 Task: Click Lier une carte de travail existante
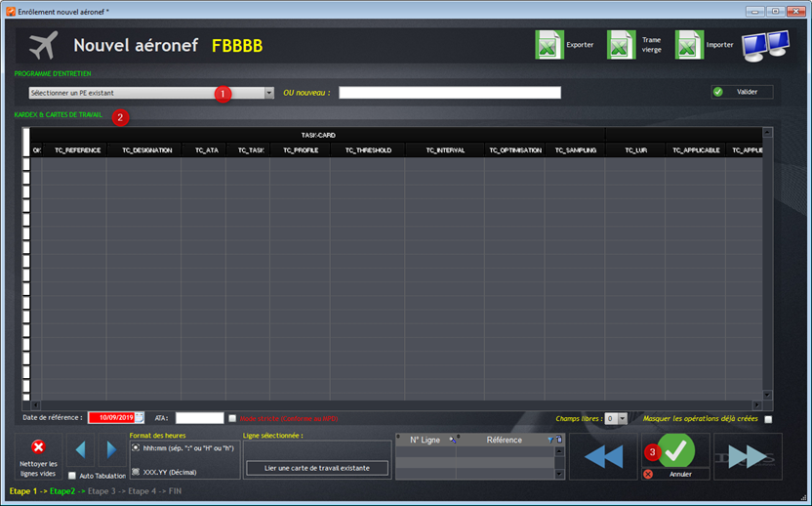coord(317,468)
